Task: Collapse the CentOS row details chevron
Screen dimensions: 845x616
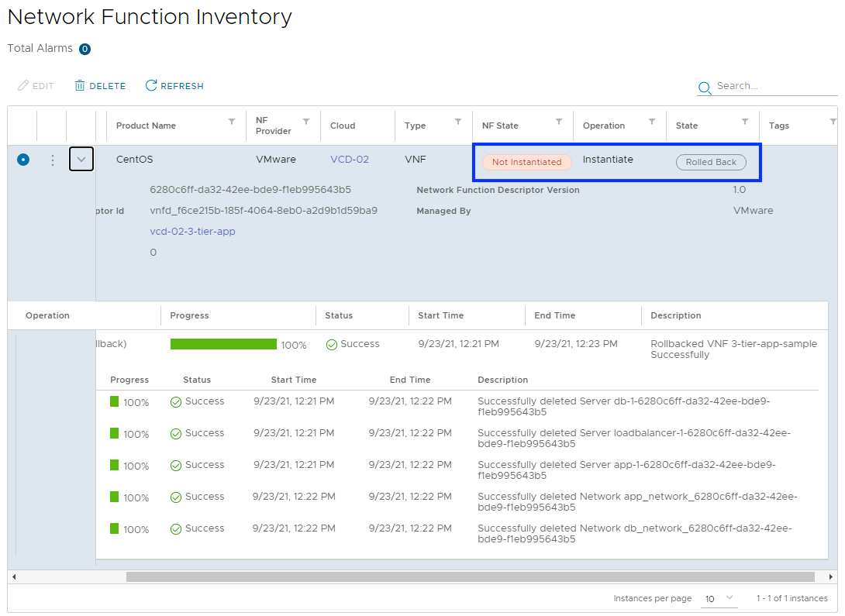Action: pyautogui.click(x=81, y=160)
